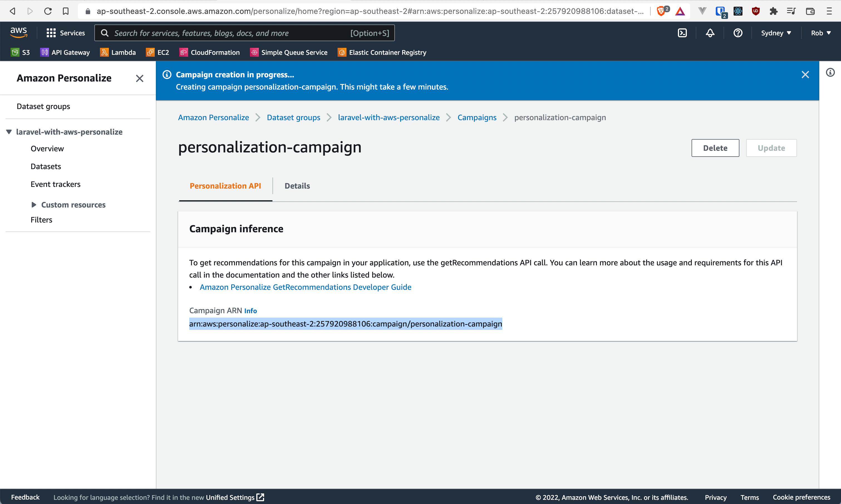841x504 pixels.
Task: Open the CloudFormation favorite shortcut
Action: pos(209,52)
